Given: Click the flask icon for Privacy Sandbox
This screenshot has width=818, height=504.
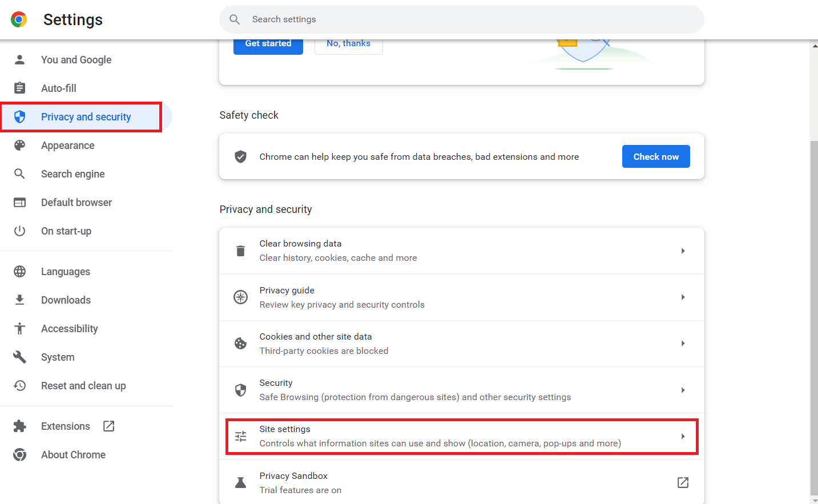Looking at the screenshot, I should [x=240, y=483].
